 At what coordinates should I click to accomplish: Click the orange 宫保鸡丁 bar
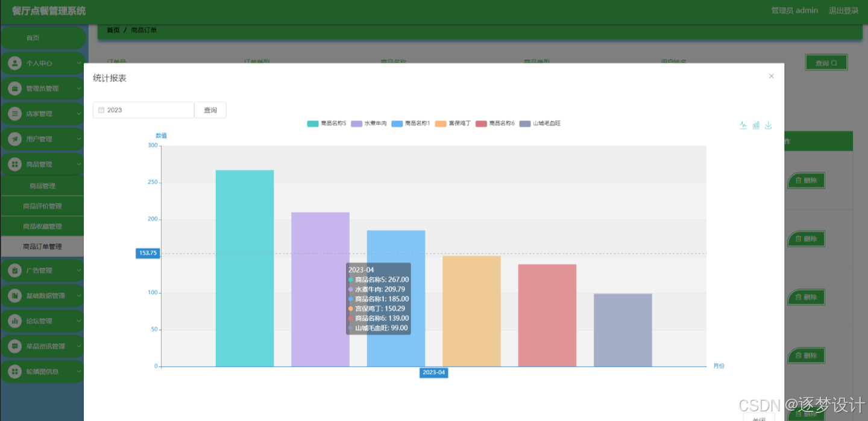tap(471, 311)
